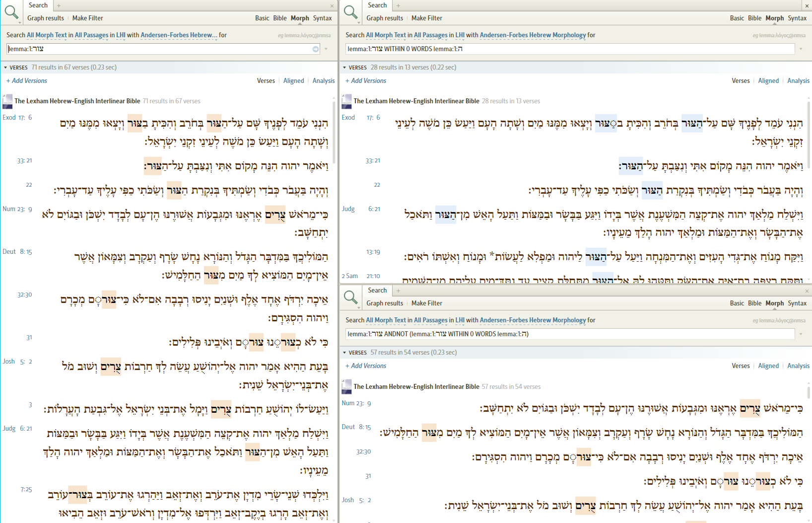Click Add Versions in bottom-right panel

tap(366, 366)
